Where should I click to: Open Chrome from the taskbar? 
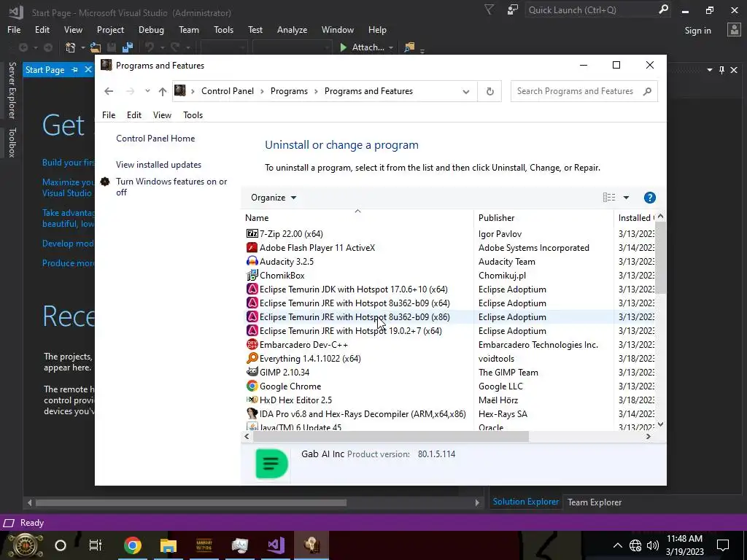pyautogui.click(x=133, y=545)
